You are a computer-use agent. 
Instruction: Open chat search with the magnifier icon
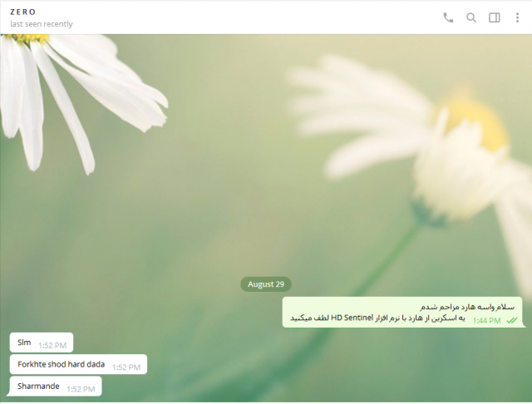[471, 17]
